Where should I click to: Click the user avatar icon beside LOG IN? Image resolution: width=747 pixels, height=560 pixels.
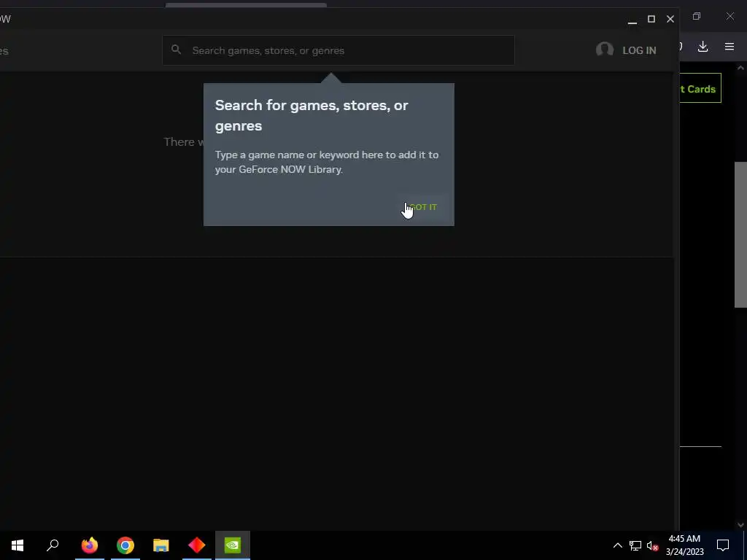(x=605, y=50)
